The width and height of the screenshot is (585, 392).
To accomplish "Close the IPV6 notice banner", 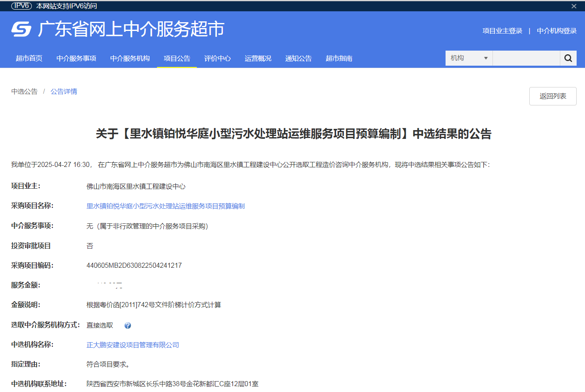I will click(x=574, y=6).
